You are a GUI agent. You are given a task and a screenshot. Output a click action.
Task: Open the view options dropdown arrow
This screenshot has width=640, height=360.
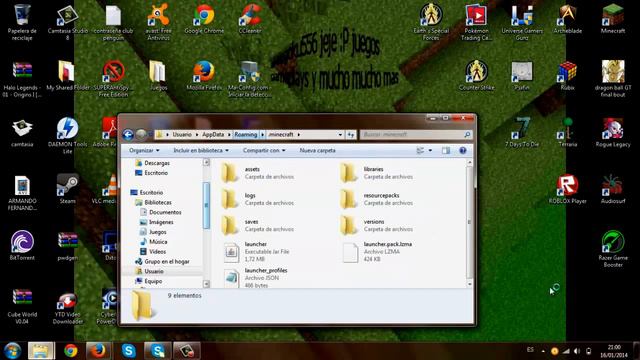click(x=430, y=151)
